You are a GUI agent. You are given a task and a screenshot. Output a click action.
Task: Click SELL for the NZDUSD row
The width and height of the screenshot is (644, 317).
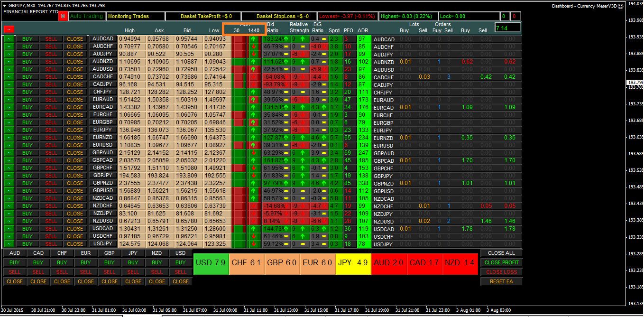pyautogui.click(x=51, y=221)
